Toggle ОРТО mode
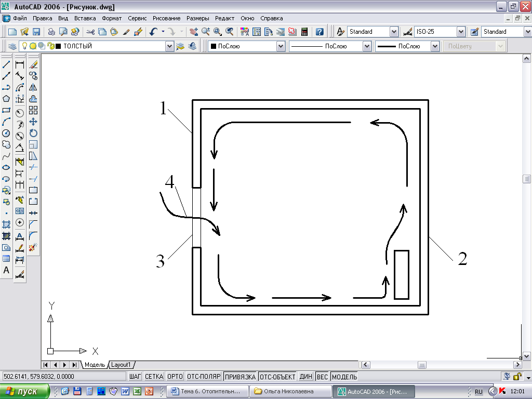Image resolution: width=532 pixels, height=399 pixels. (175, 377)
